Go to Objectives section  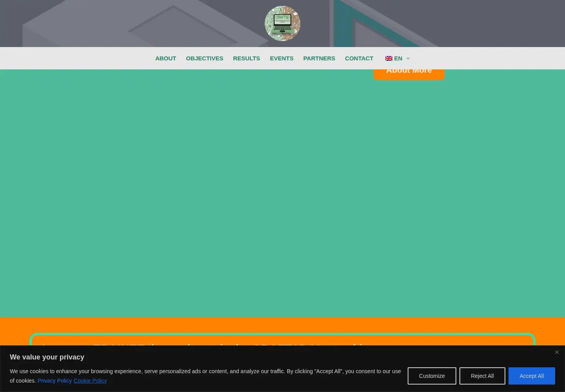tap(204, 58)
